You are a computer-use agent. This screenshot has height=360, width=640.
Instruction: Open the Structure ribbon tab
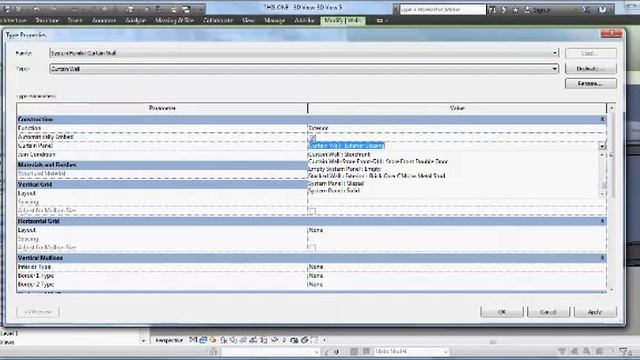(x=47, y=20)
